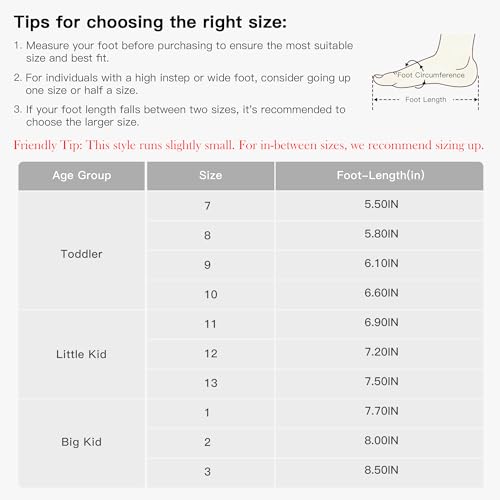Image resolution: width=500 pixels, height=500 pixels.
Task: Click the red Friendly Tip text
Action: click(249, 145)
